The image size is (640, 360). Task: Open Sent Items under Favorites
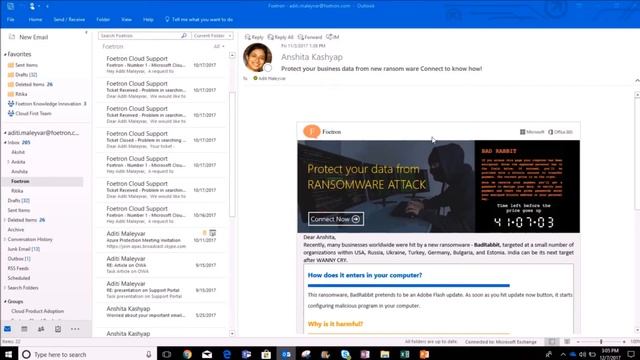(x=26, y=65)
